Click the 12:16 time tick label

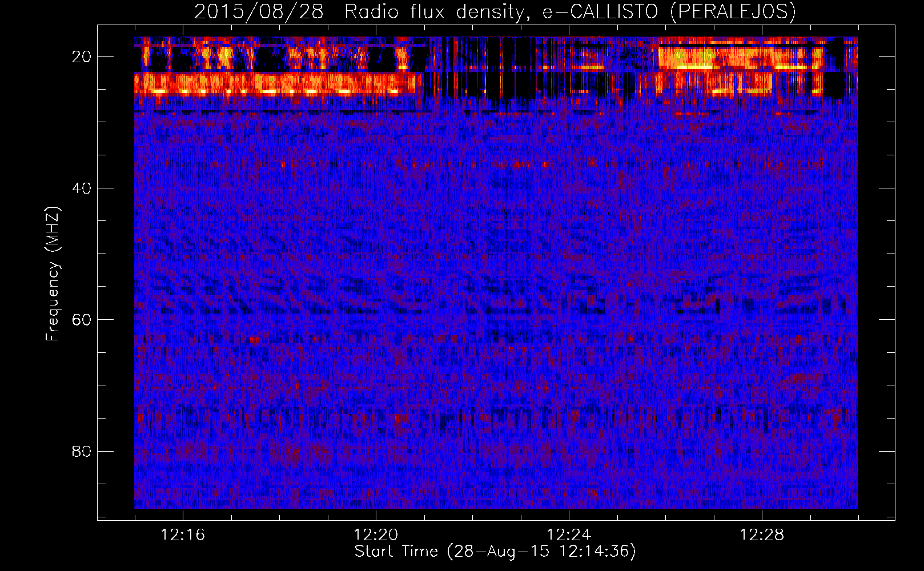point(183,535)
